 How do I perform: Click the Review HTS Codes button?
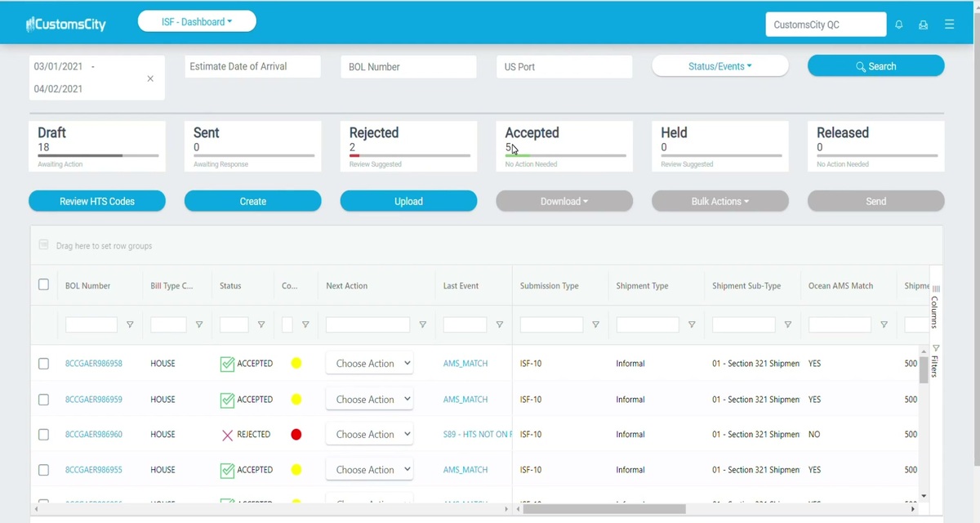(x=97, y=201)
